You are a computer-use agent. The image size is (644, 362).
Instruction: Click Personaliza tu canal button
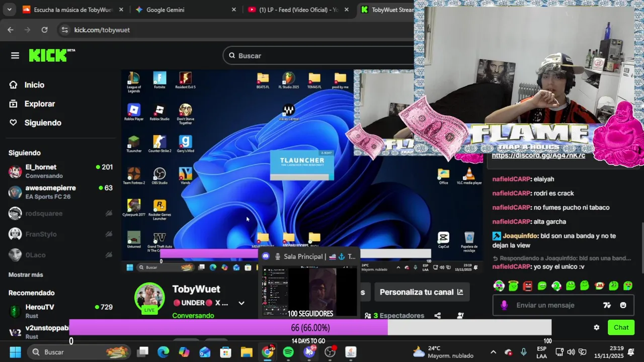pyautogui.click(x=421, y=292)
